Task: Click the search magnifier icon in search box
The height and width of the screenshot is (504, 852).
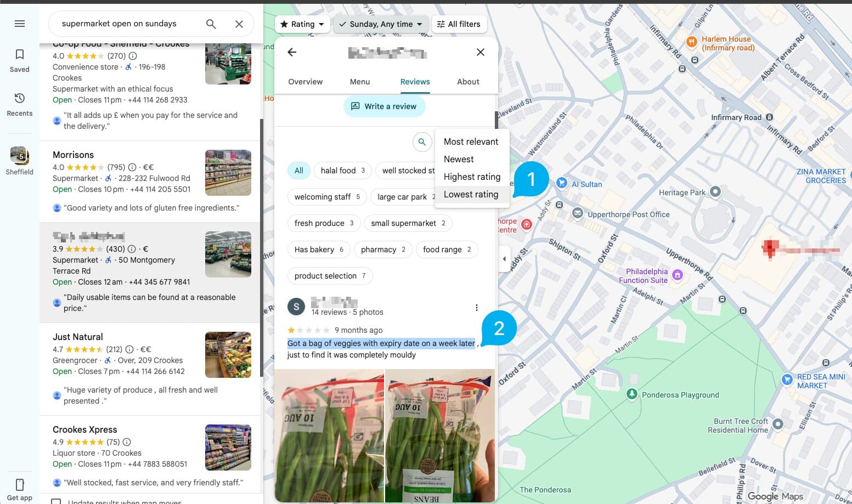Action: point(211,24)
